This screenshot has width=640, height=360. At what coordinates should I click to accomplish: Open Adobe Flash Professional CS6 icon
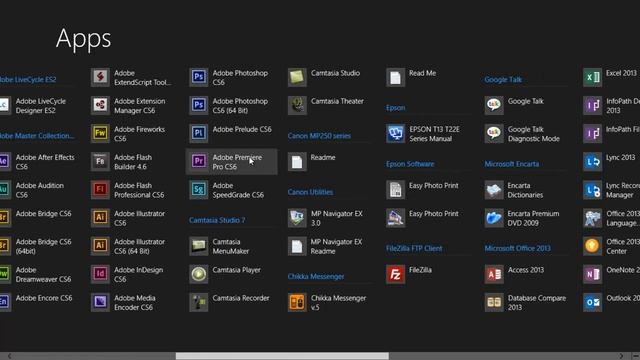[100, 190]
